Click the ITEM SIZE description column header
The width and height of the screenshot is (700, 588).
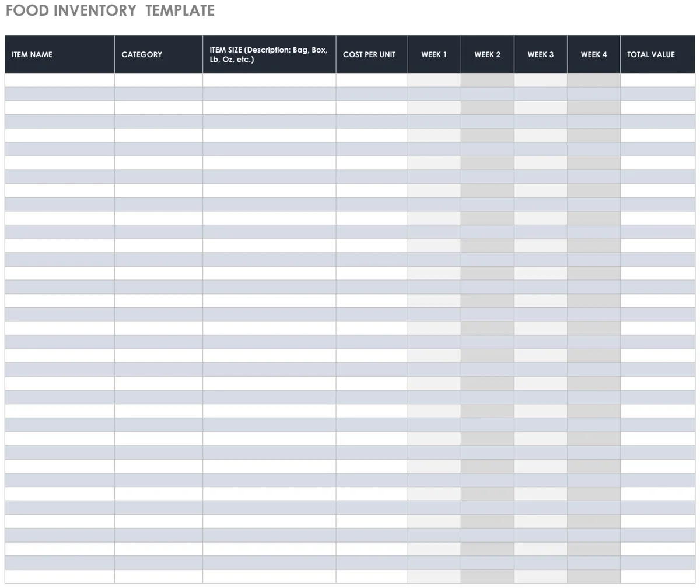point(269,54)
